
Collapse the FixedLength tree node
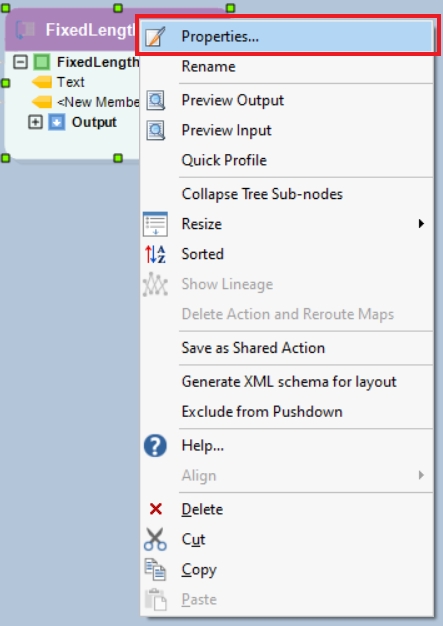pos(20,62)
